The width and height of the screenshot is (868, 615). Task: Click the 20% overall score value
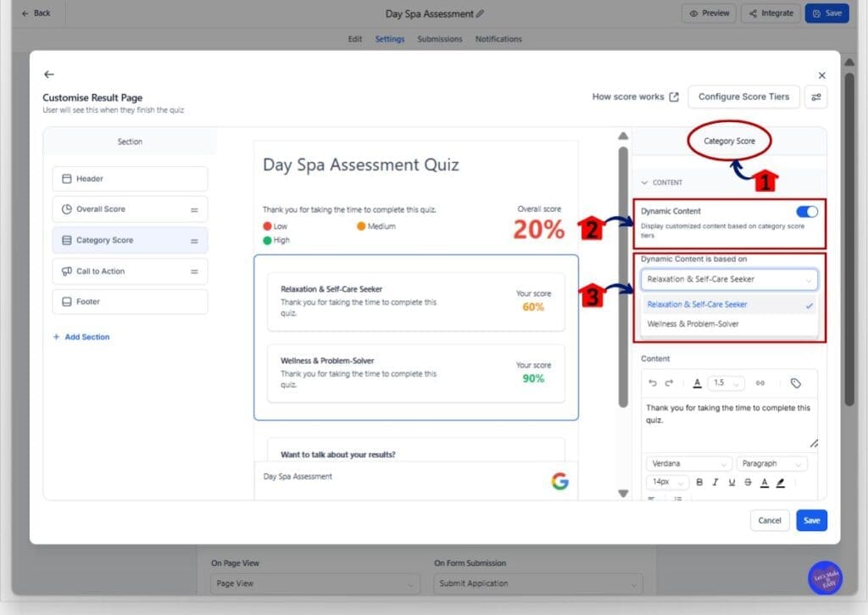tap(538, 229)
